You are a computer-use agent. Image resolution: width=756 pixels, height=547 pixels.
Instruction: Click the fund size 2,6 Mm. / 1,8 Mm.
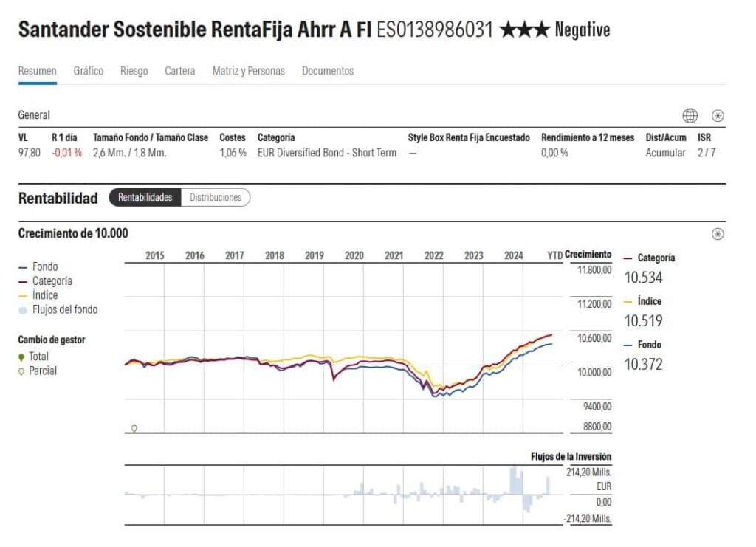coord(130,153)
